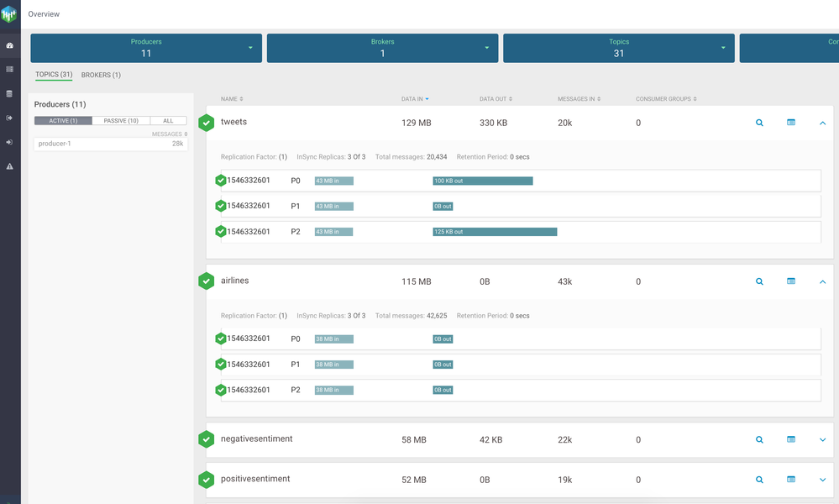Viewport: 839px width, 504px height.
Task: Click the Hortonworks SMM logo at top left
Action: tap(10, 13)
